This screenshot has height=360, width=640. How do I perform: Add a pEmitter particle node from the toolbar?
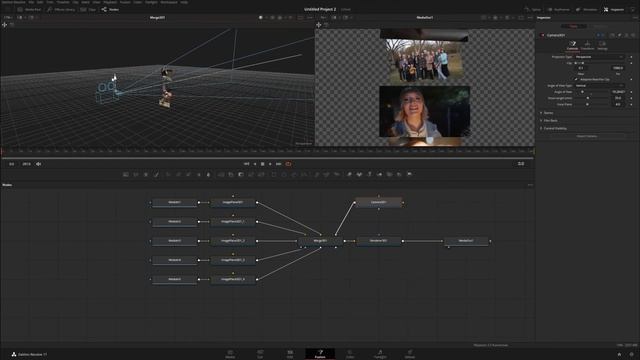coord(316,174)
